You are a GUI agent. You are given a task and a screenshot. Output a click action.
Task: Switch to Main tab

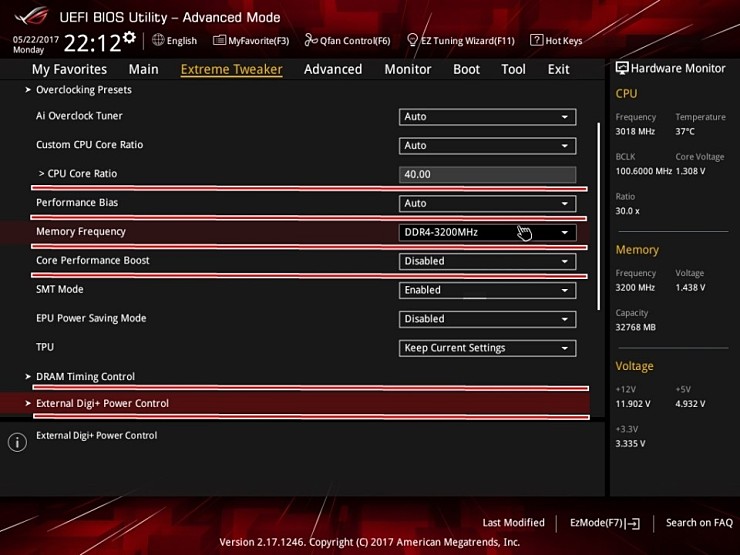143,69
